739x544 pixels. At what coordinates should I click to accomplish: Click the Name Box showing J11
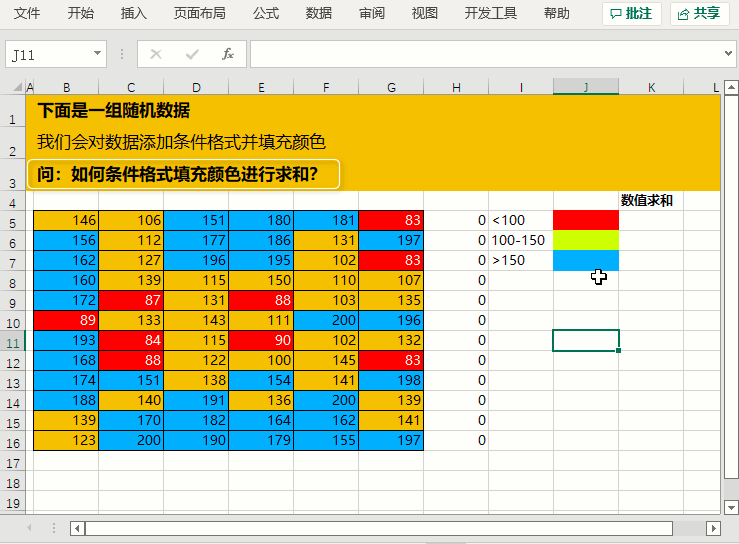pos(47,55)
